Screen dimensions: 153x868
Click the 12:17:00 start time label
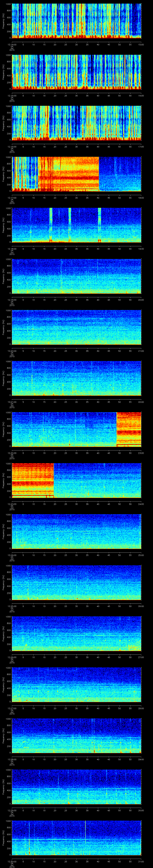coord(12,198)
